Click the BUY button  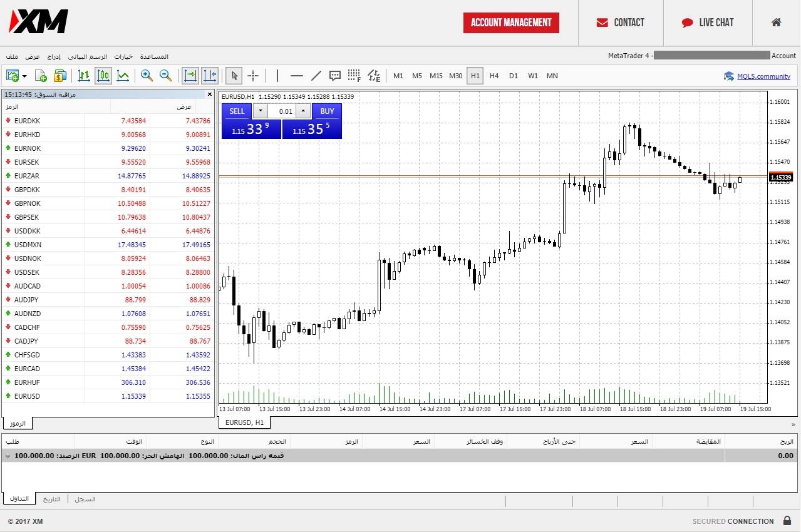[327, 111]
